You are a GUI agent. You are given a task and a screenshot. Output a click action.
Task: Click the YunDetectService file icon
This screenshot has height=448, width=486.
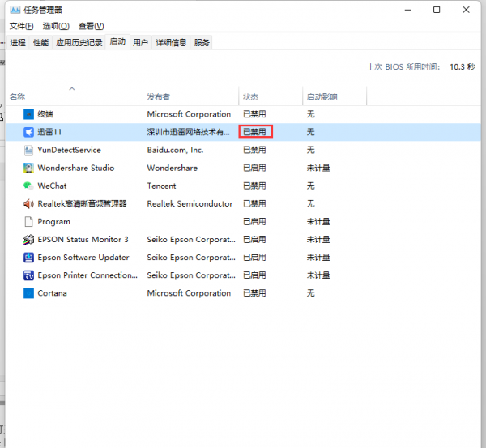coord(28,151)
